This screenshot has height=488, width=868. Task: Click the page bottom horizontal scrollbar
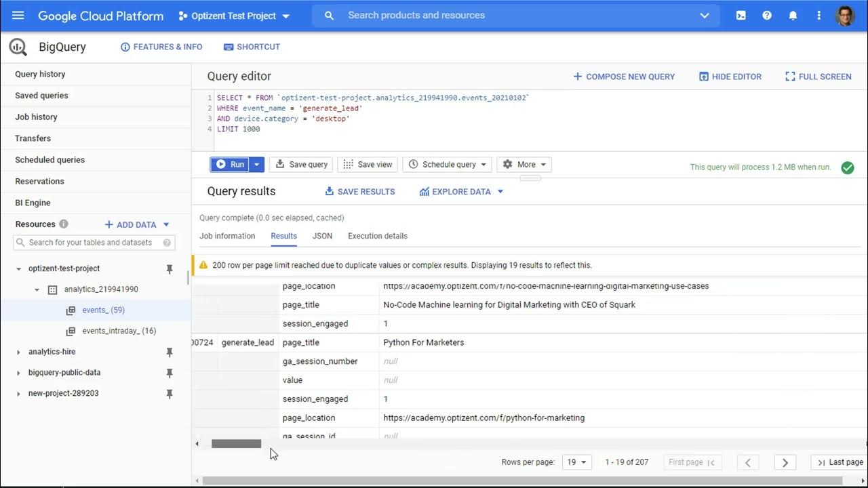click(x=522, y=481)
